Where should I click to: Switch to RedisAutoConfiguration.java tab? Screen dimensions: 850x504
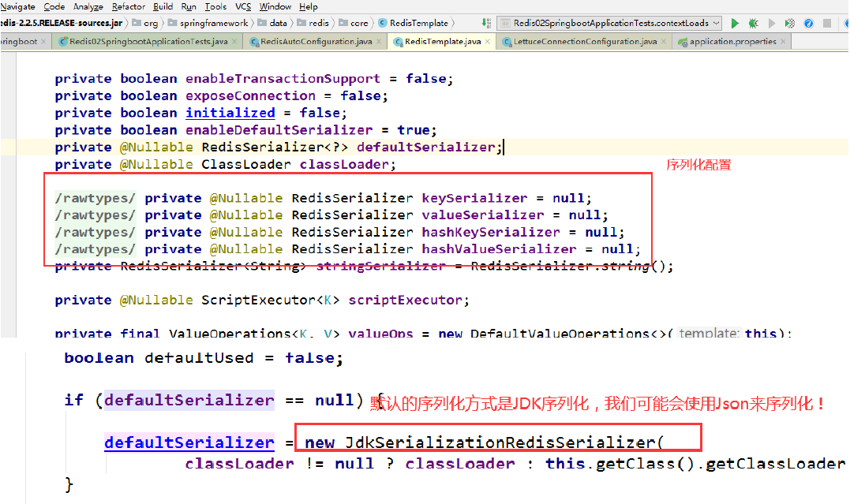click(316, 42)
